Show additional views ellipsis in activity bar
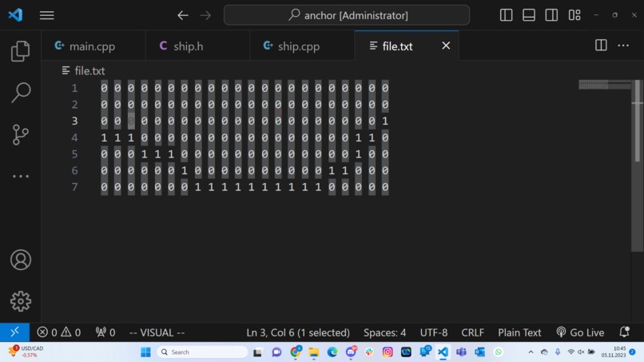This screenshot has height=362, width=644. (x=21, y=177)
